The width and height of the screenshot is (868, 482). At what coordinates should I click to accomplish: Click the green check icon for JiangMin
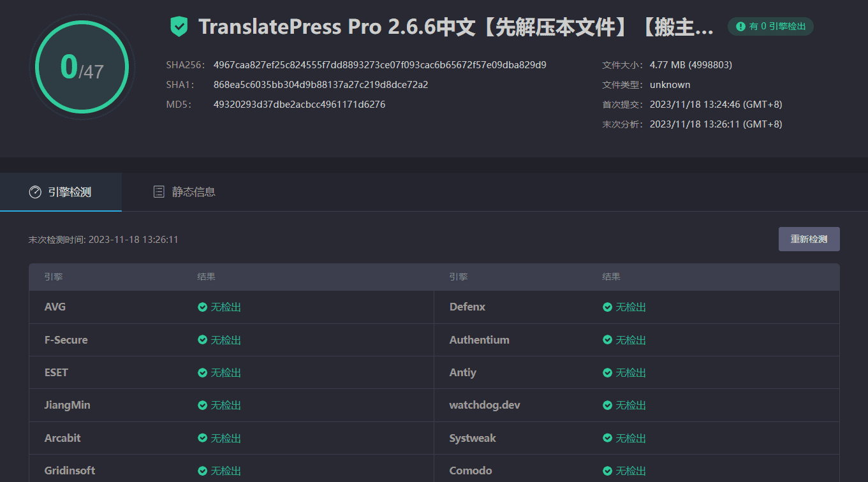click(202, 405)
